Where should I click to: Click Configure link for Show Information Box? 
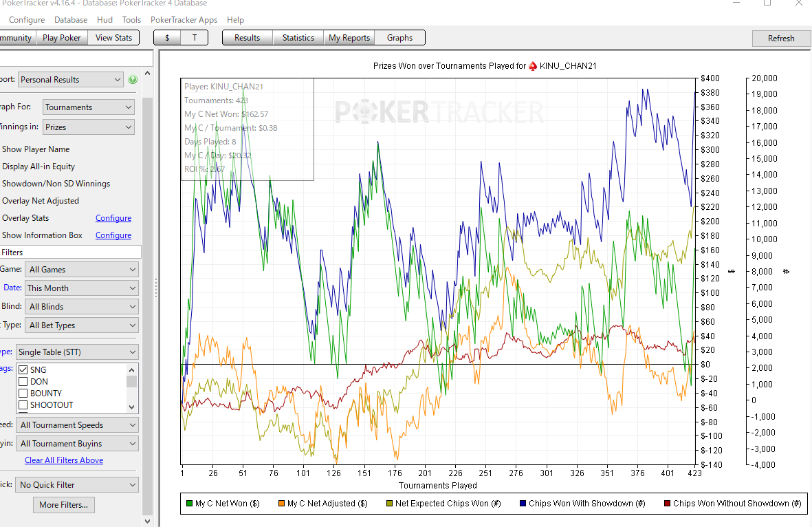(113, 235)
